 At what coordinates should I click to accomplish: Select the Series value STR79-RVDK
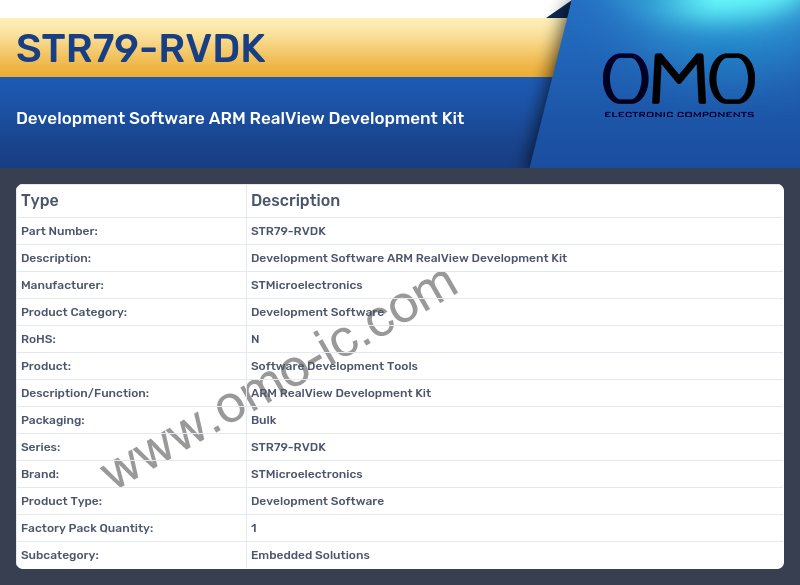(x=288, y=447)
